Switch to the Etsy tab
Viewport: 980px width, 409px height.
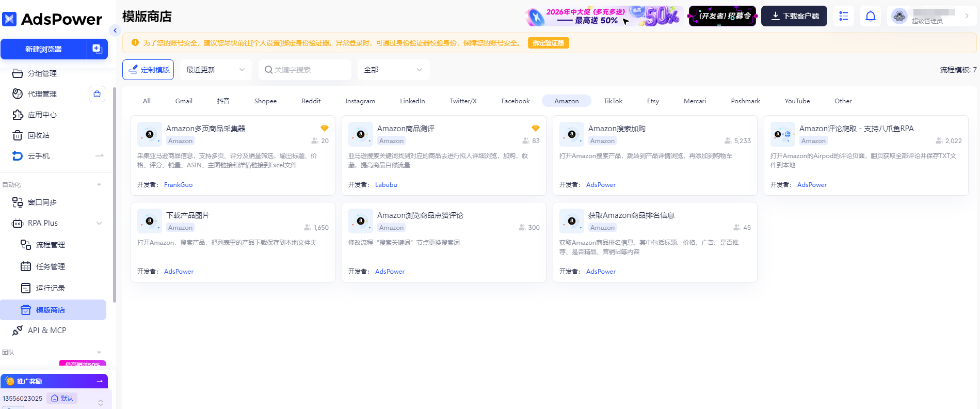coord(653,101)
